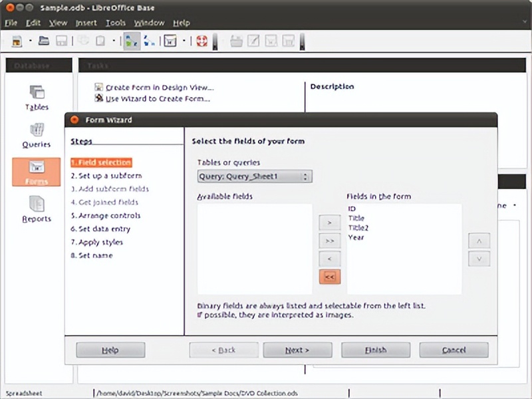This screenshot has height=399, width=532.
Task: Click the Help lifebuoy toolbar icon
Action: click(x=202, y=41)
